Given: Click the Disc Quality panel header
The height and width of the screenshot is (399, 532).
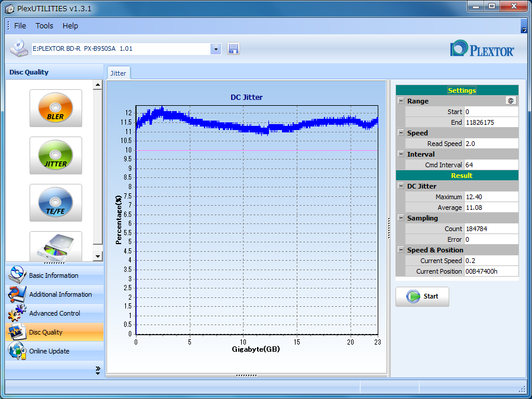Looking at the screenshot, I should 54,72.
